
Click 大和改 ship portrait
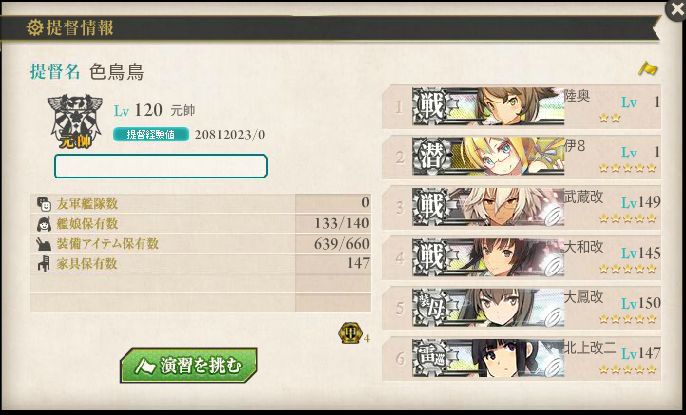[x=505, y=257]
